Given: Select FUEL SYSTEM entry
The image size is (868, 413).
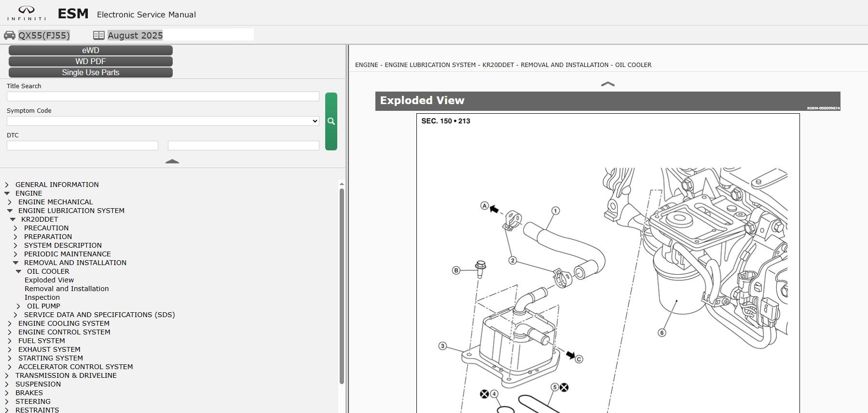Looking at the screenshot, I should coord(41,341).
